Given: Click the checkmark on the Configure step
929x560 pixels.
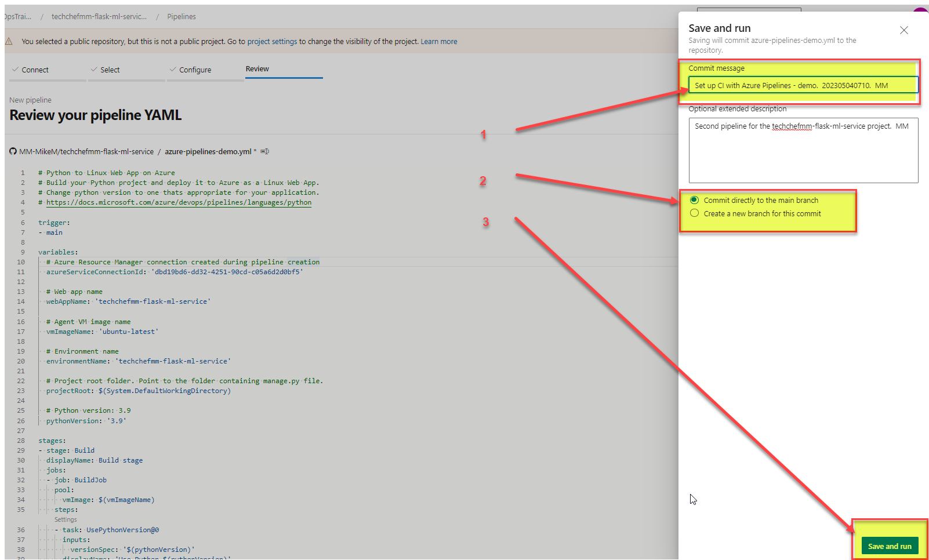Looking at the screenshot, I should pyautogui.click(x=172, y=69).
